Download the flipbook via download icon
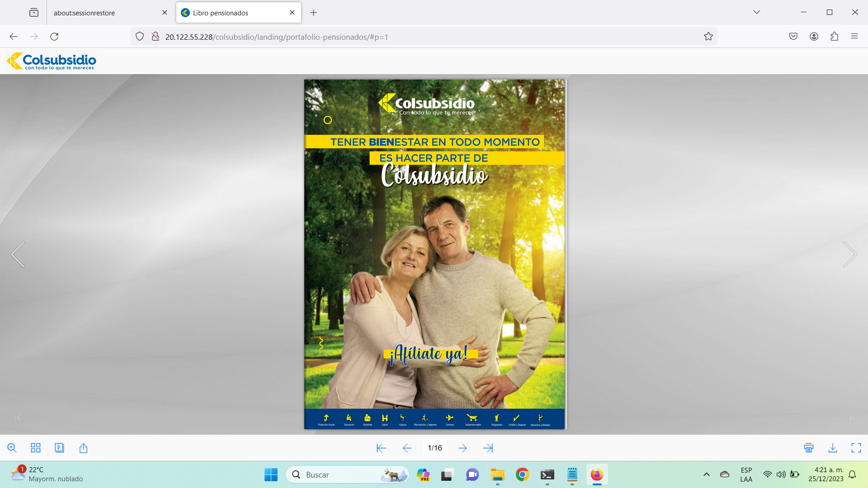 point(833,448)
